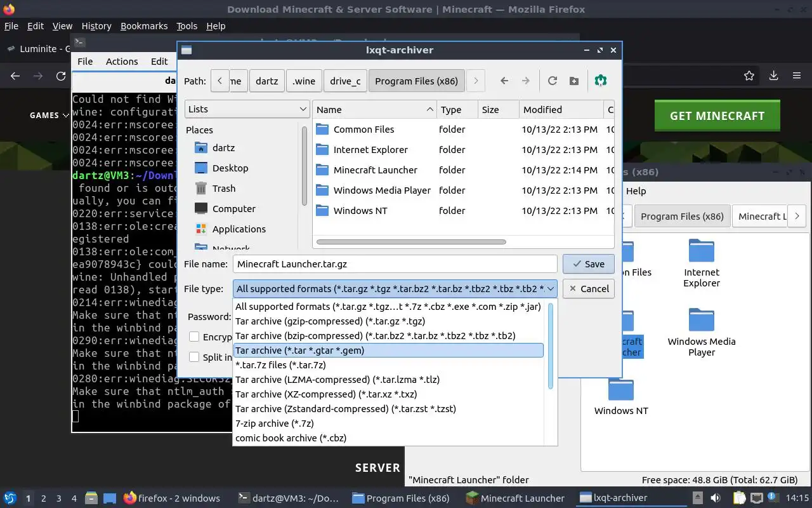The width and height of the screenshot is (812, 508).
Task: Click the format dropdown list vertical scrollbar
Action: pyautogui.click(x=551, y=346)
